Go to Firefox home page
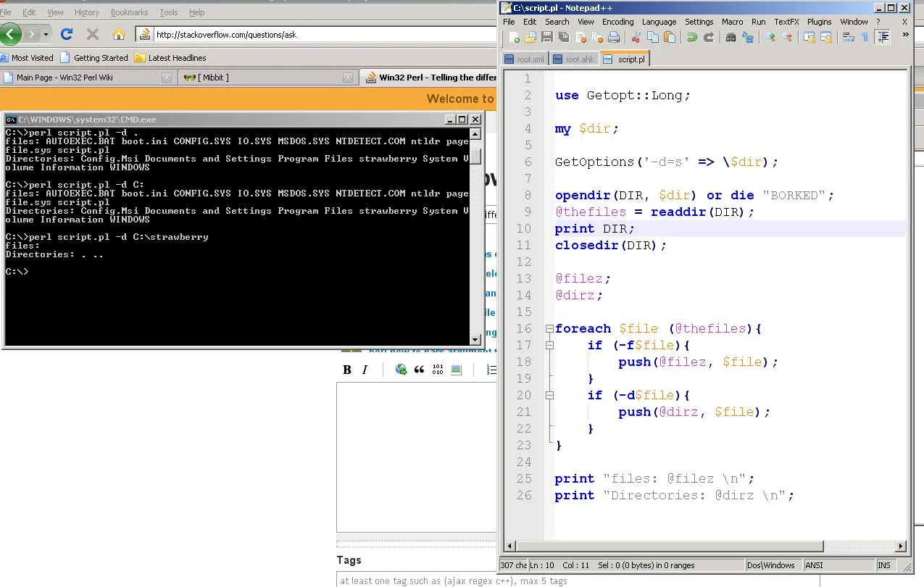Image resolution: width=924 pixels, height=587 pixels. (x=119, y=34)
